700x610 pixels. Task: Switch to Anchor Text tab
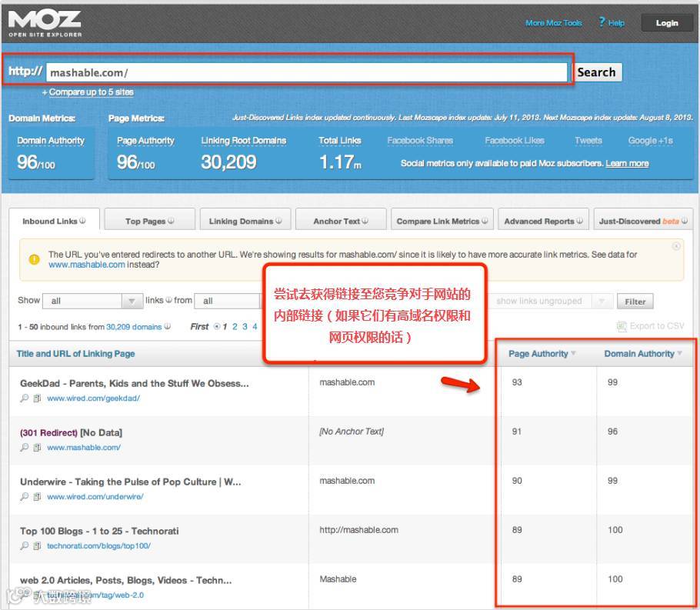pos(341,220)
